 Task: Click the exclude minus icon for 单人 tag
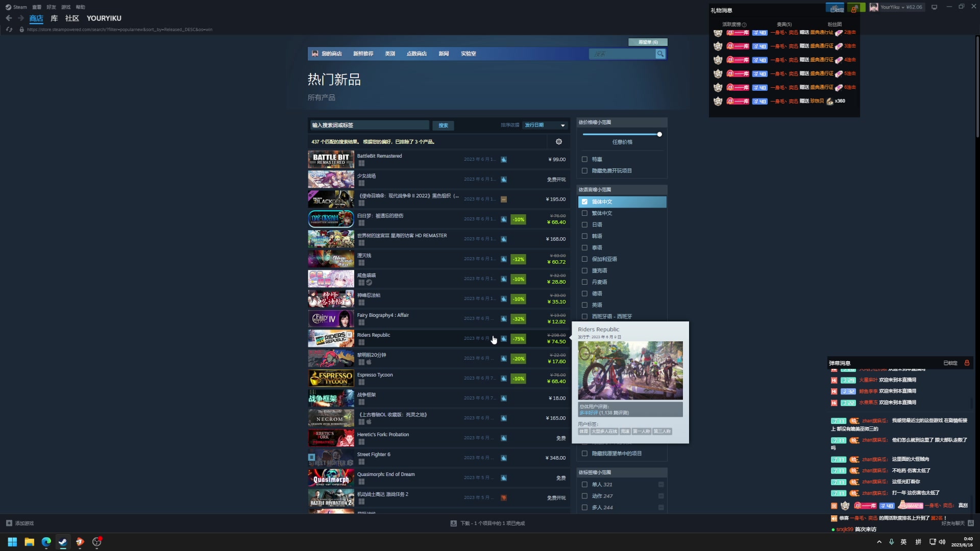click(x=661, y=485)
